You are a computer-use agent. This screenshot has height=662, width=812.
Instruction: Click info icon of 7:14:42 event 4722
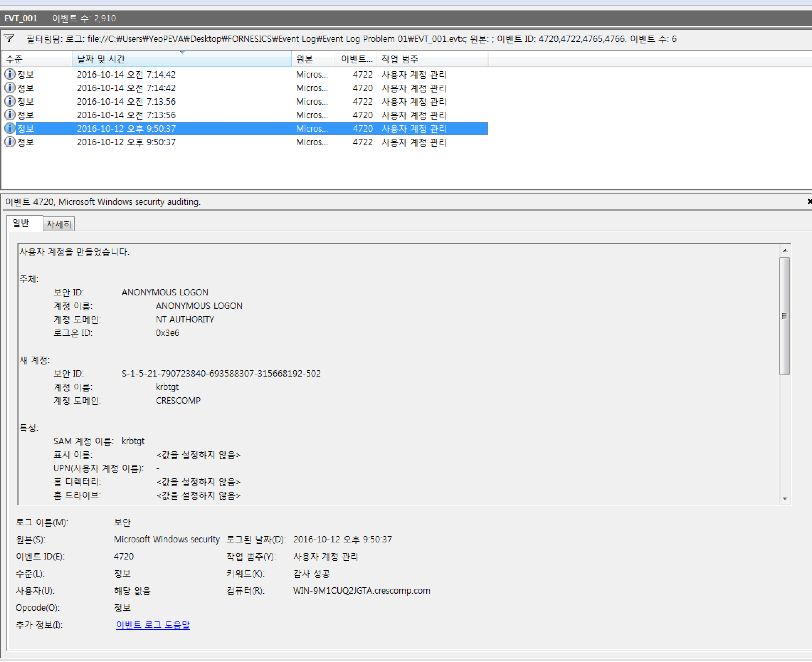[x=10, y=74]
